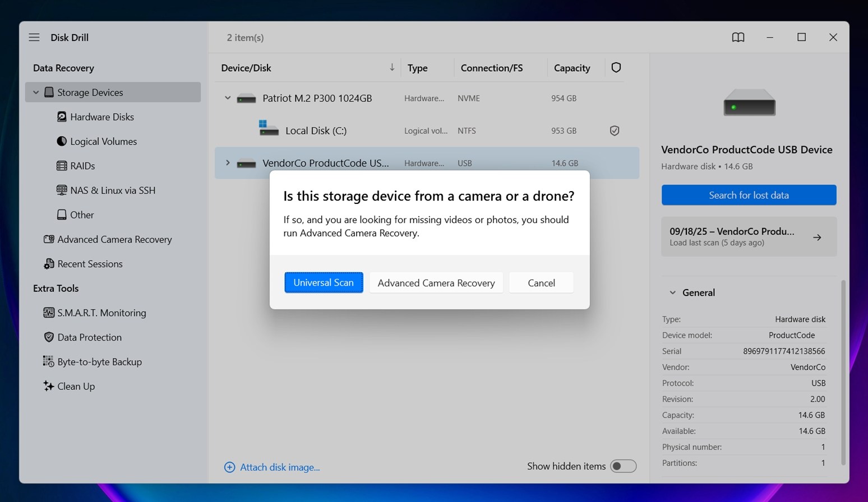Image resolution: width=868 pixels, height=502 pixels.
Task: Open the help book icon in title bar
Action: pos(738,38)
